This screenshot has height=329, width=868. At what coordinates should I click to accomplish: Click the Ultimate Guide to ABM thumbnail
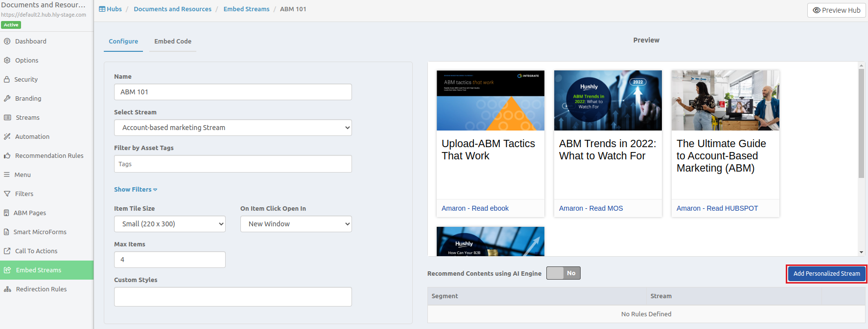point(726,100)
